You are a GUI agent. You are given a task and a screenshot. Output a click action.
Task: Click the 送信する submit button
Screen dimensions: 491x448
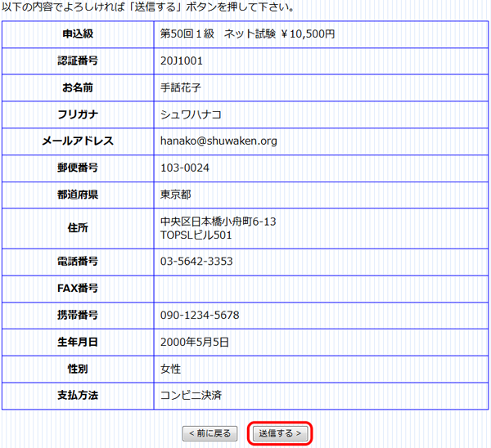coord(280,433)
